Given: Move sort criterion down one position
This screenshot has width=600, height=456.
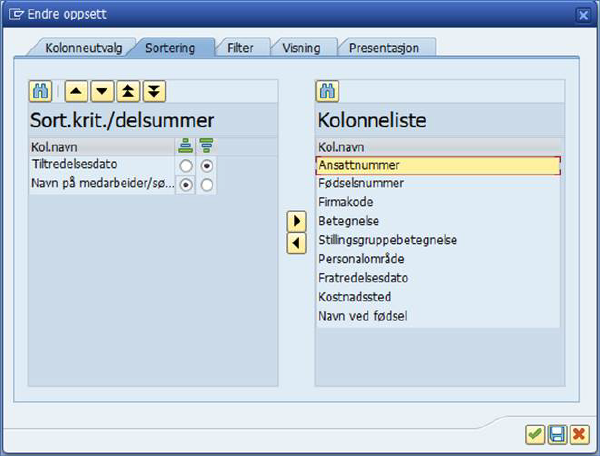Looking at the screenshot, I should (102, 91).
